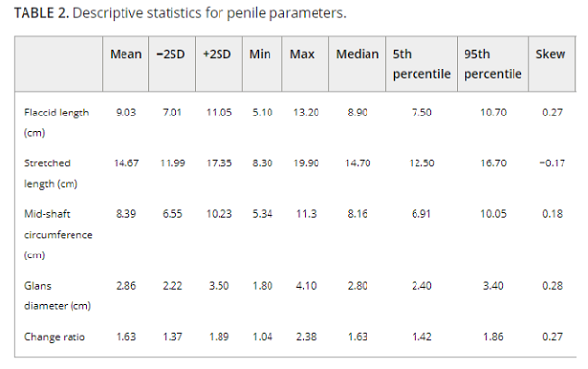This screenshot has height=369, width=588.
Task: Select the mid-shaft median value 8.16
Action: pyautogui.click(x=358, y=214)
